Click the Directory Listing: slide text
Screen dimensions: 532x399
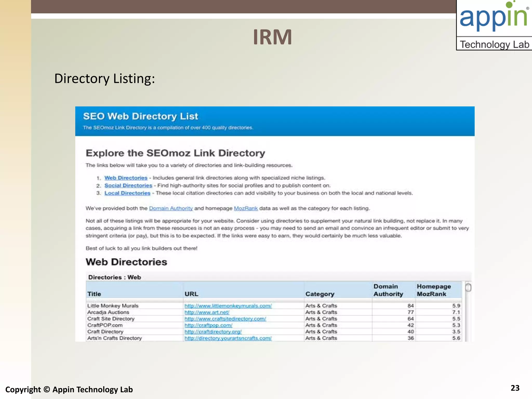pyautogui.click(x=104, y=79)
